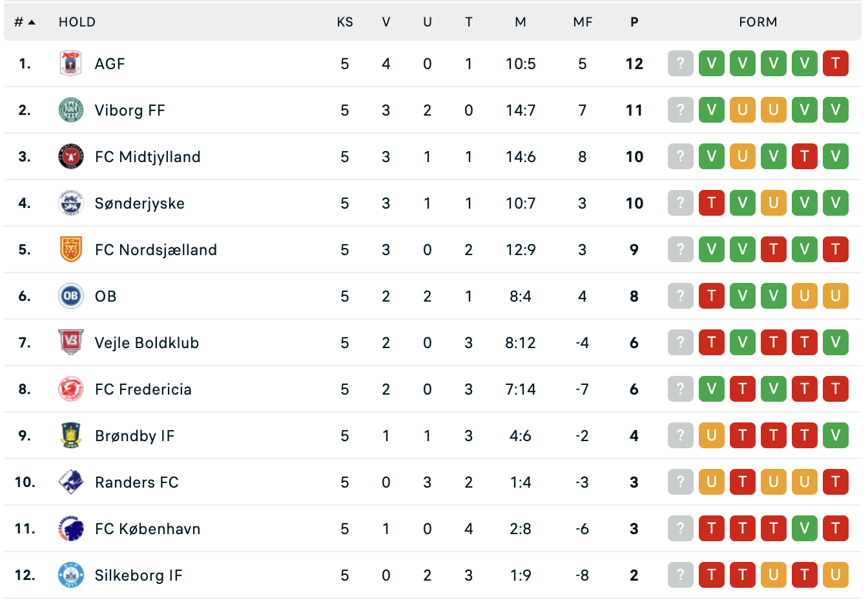Open the Sønderjyske team link
Image resolution: width=868 pixels, height=611 pixels.
(x=139, y=203)
